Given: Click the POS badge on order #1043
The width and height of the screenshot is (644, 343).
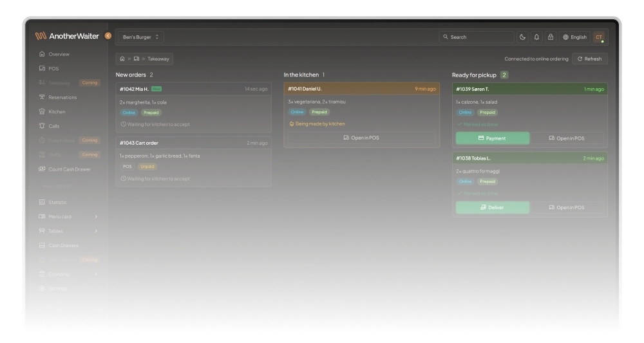Looking at the screenshot, I should pyautogui.click(x=128, y=167).
